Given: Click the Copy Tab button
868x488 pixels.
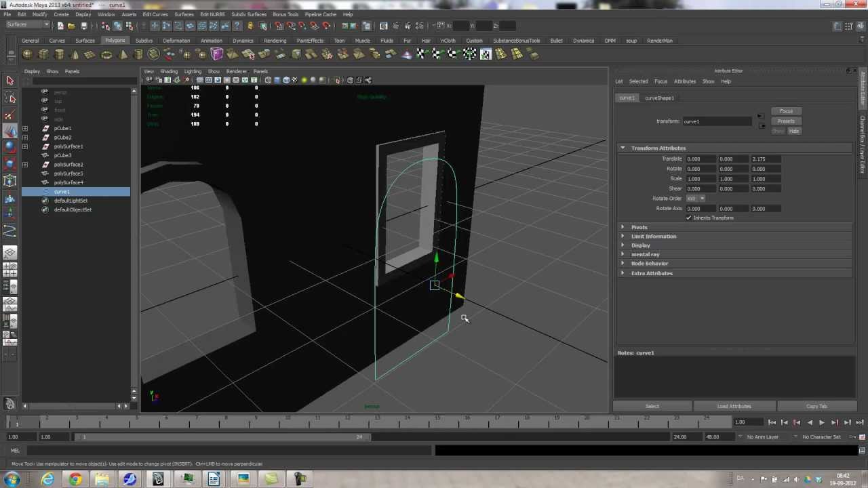Looking at the screenshot, I should coord(816,406).
